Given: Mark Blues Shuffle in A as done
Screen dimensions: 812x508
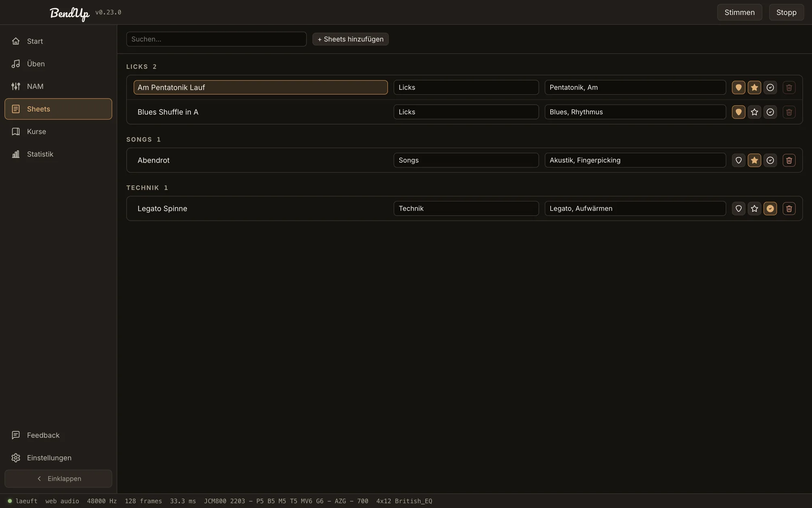Looking at the screenshot, I should tap(770, 112).
